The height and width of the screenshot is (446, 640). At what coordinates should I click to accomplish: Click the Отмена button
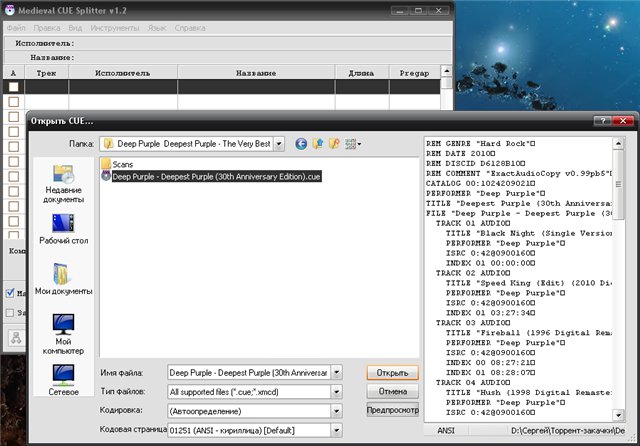pyautogui.click(x=392, y=391)
